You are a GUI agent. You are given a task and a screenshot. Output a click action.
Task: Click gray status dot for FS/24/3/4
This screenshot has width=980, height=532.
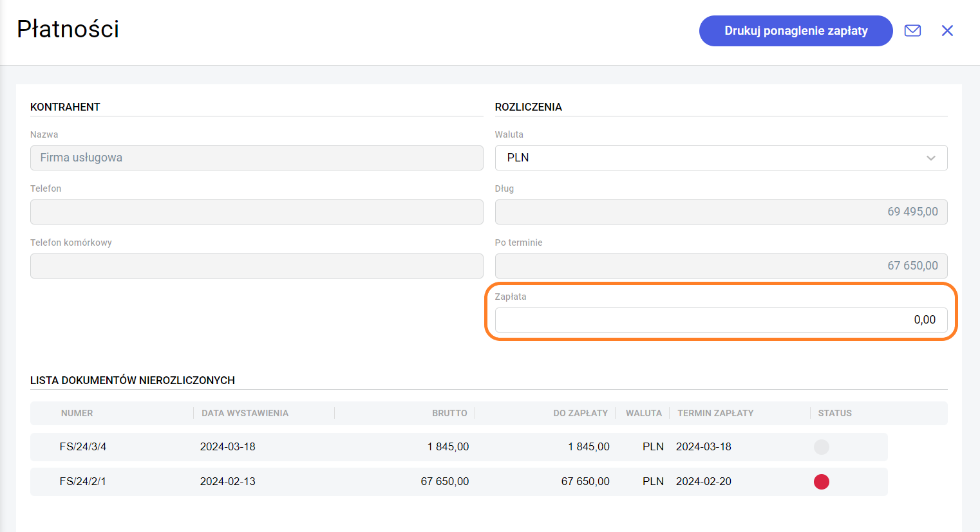coord(821,446)
